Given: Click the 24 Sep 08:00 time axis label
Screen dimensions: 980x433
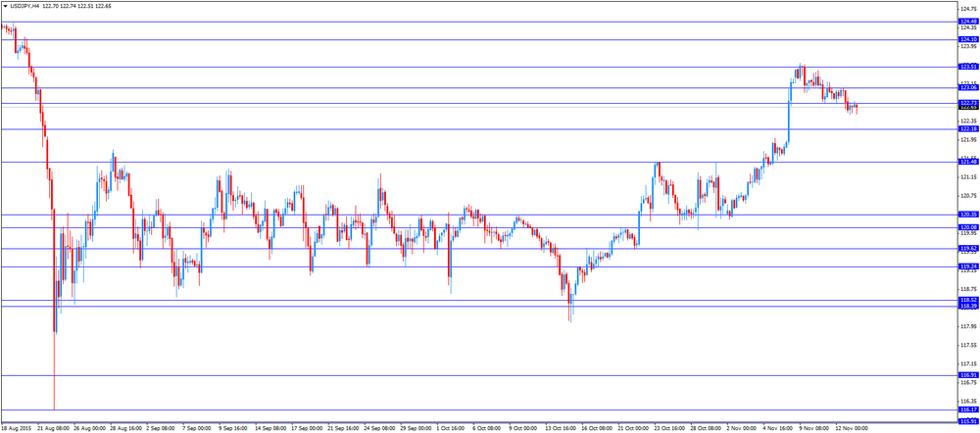Looking at the screenshot, I should pos(380,429).
